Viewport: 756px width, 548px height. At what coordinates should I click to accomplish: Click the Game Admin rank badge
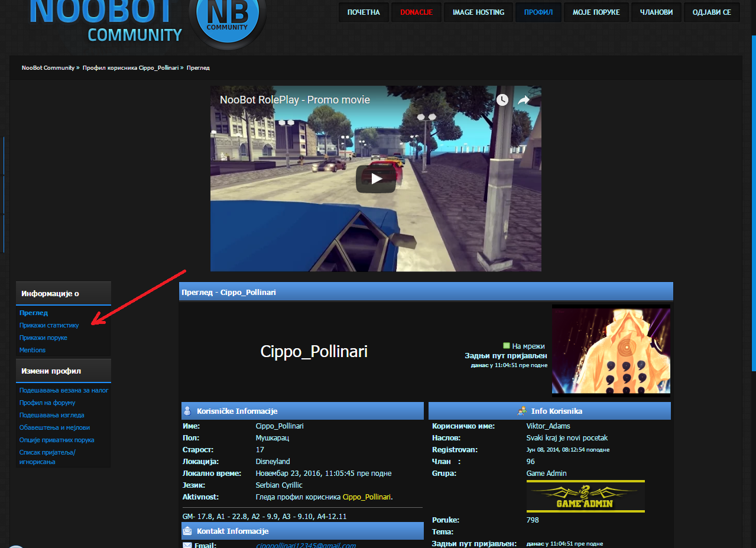click(x=585, y=496)
